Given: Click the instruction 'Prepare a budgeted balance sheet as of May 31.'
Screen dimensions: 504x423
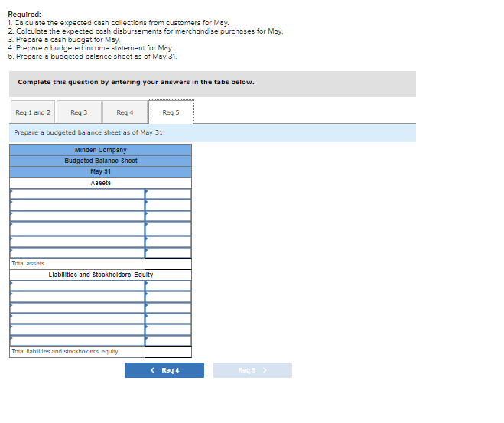Looking at the screenshot, I should click(89, 132).
